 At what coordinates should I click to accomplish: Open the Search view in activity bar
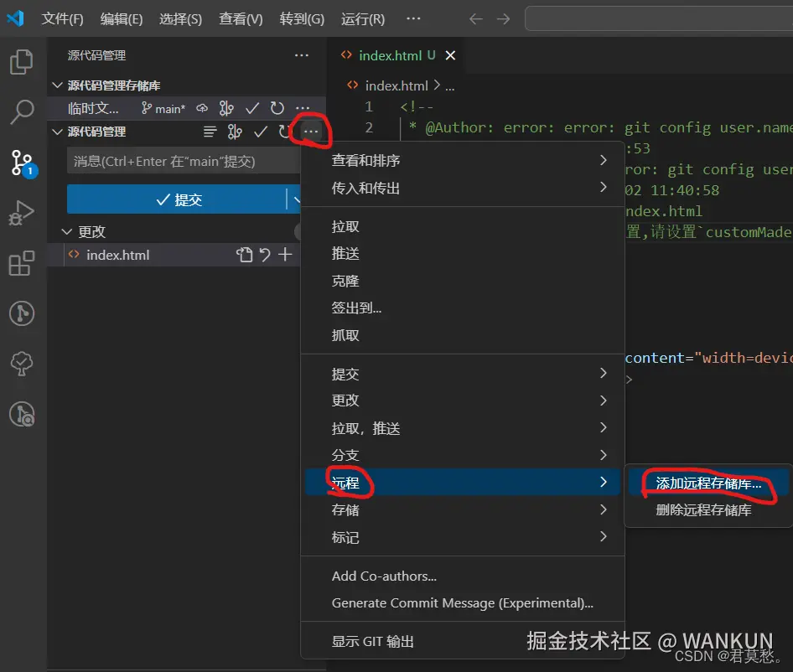coord(22,111)
